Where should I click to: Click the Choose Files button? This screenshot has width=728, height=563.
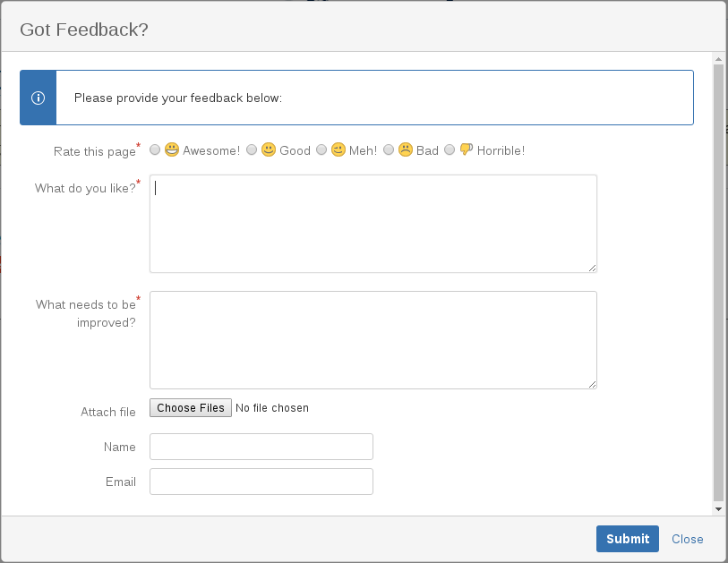pyautogui.click(x=190, y=407)
